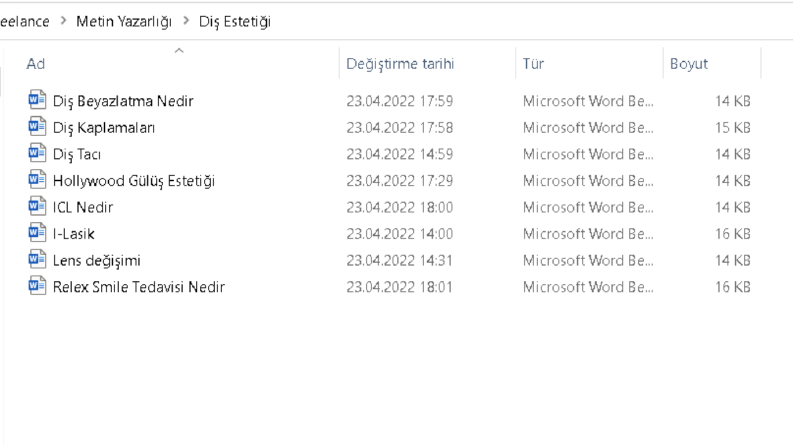Click Word icon of Diş Kaplamaları
Image resolution: width=793 pixels, height=446 pixels.
37,127
